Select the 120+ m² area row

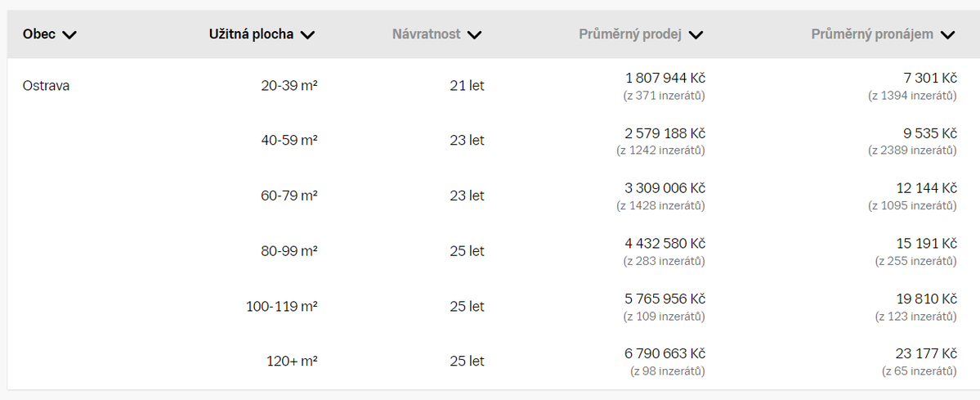point(292,362)
